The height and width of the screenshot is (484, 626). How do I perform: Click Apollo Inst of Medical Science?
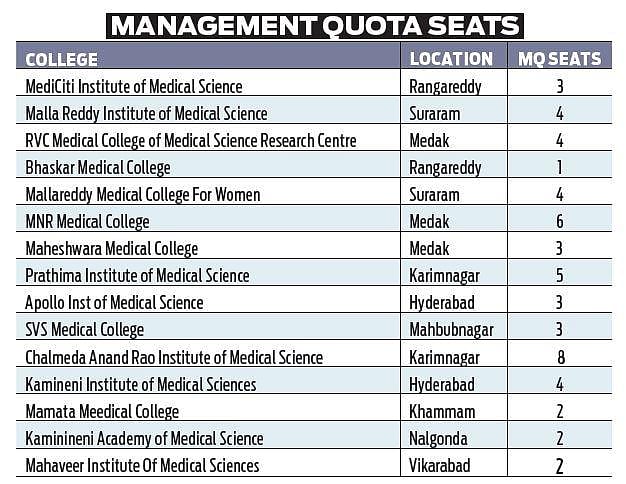pos(114,302)
